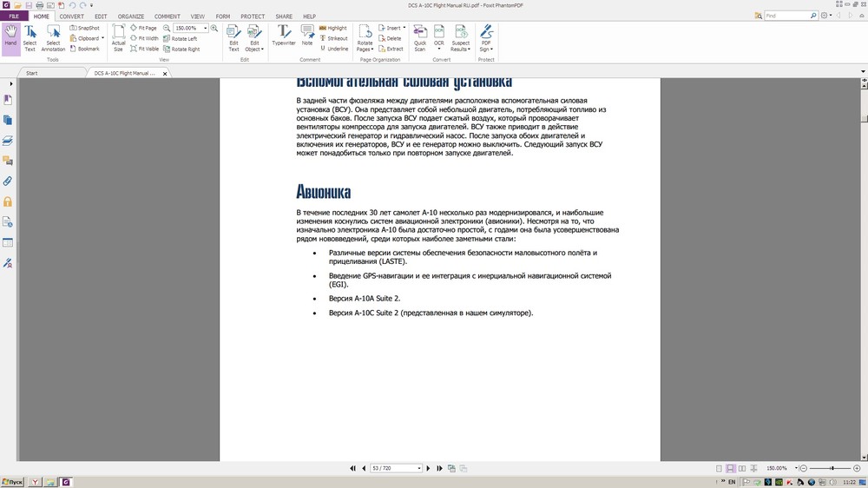
Task: Expand the Edit Object dropdown
Action: (262, 49)
